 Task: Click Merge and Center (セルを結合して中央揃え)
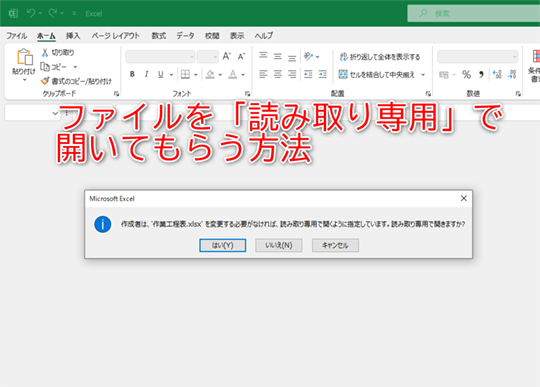377,74
